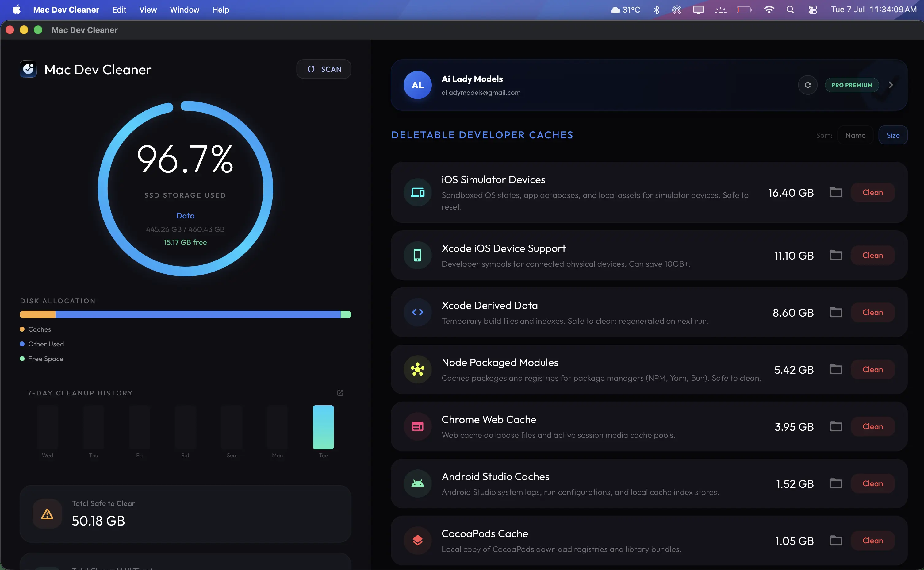Viewport: 924px width, 570px height.
Task: Open Control Center icon
Action: coord(812,10)
